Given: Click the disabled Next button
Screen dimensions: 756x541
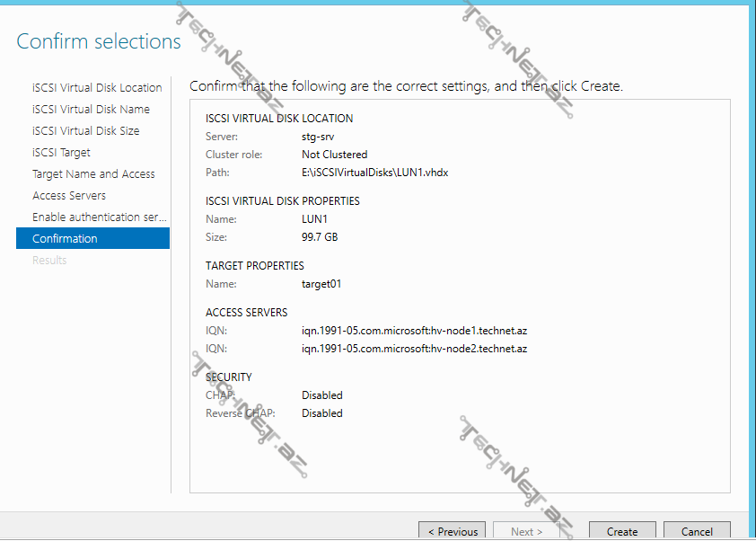Looking at the screenshot, I should pos(526,531).
